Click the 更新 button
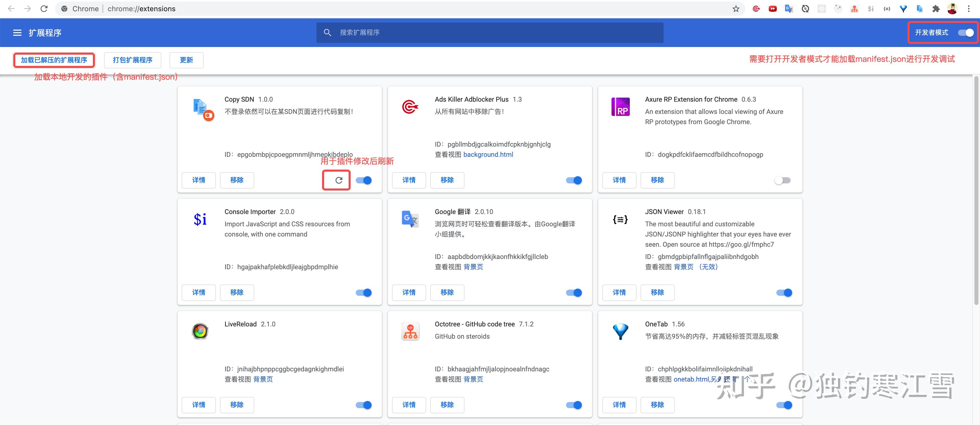Screen dimensions: 980x425 pos(186,60)
